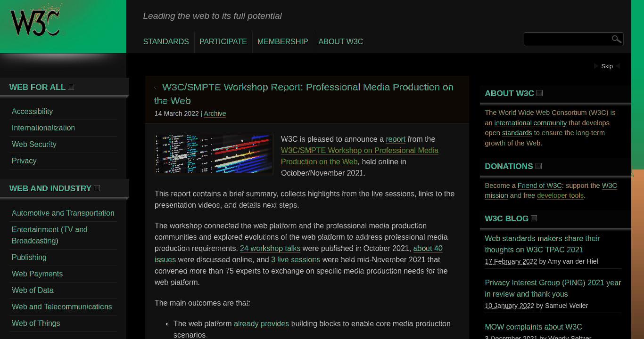Screen dimensions: 644x339
Task: Collapse the W3C Blog section icon
Action: pos(534,218)
